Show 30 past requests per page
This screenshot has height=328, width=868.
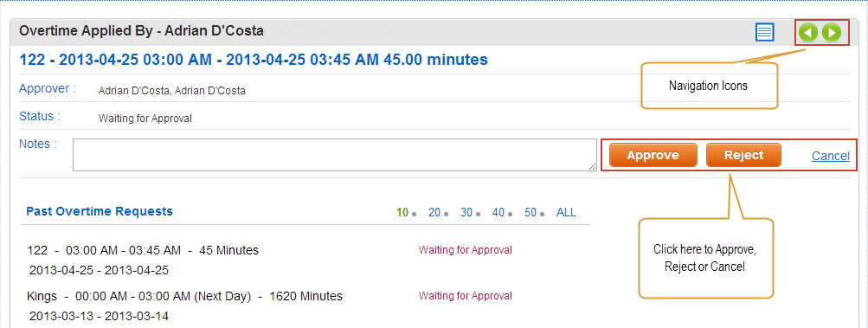point(466,212)
